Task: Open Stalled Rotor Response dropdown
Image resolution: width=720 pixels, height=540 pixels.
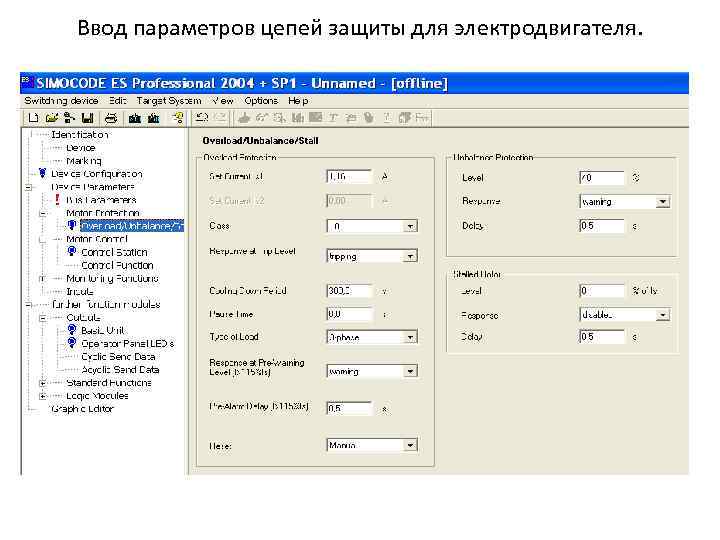Action: point(663,315)
